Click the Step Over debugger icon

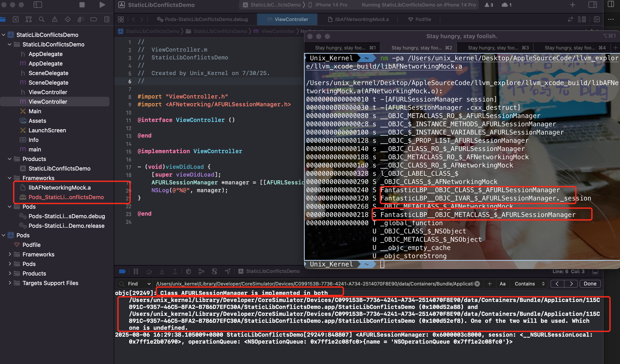point(149,271)
